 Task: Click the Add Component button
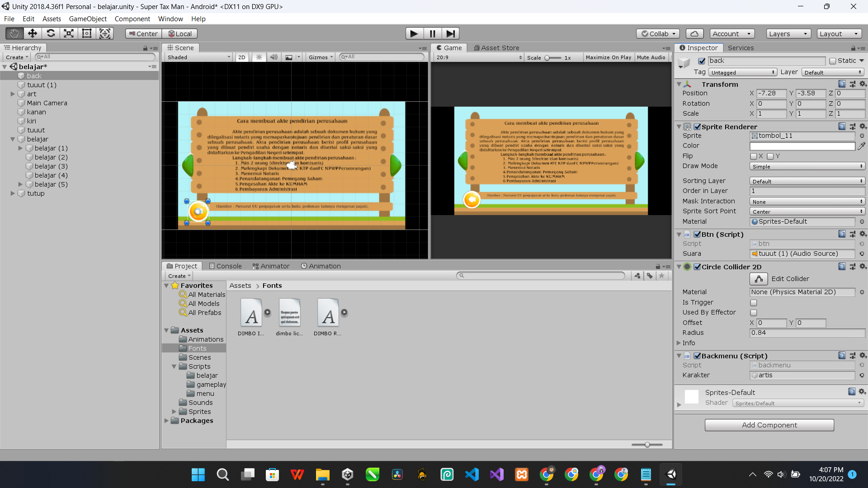click(x=769, y=425)
